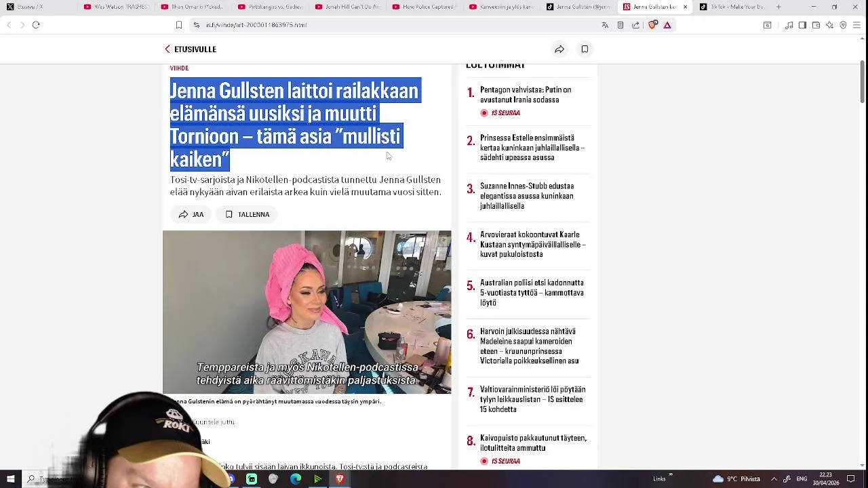Change ENG input language in tray
This screenshot has width=868, height=488.
(x=802, y=479)
